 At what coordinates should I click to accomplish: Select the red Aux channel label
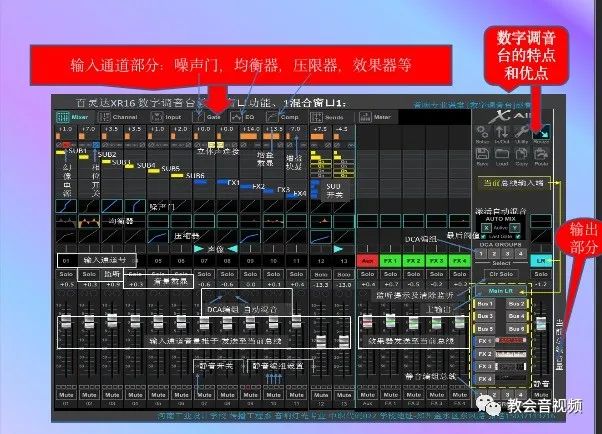(367, 261)
